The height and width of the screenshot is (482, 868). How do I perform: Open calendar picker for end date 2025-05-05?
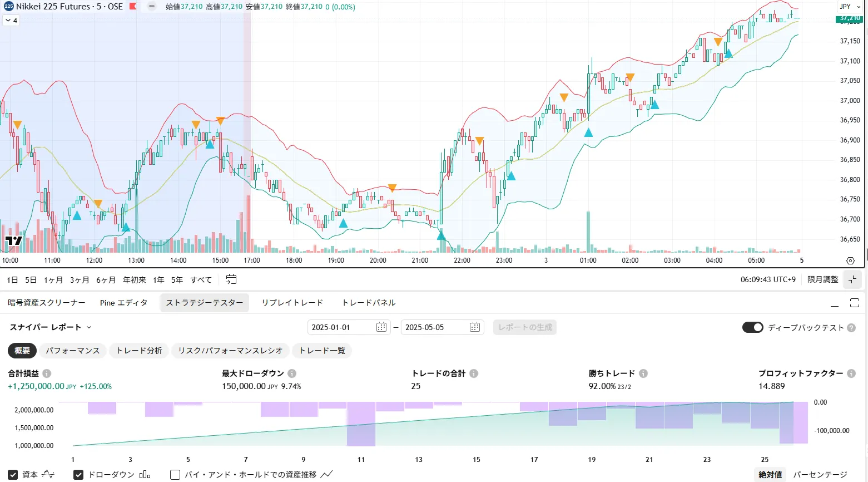pos(475,327)
